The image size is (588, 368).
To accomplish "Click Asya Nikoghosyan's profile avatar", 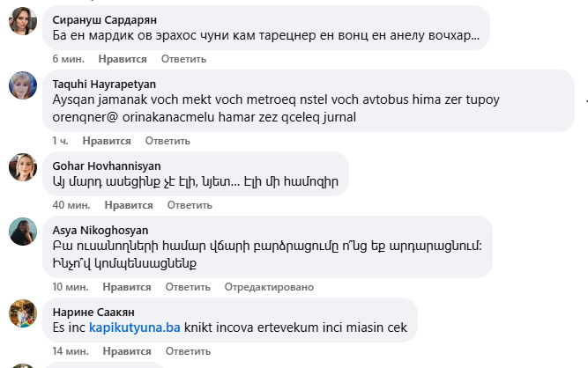I will 22,232.
